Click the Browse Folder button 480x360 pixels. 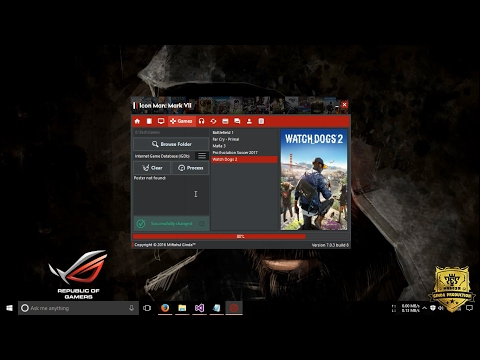(171, 144)
